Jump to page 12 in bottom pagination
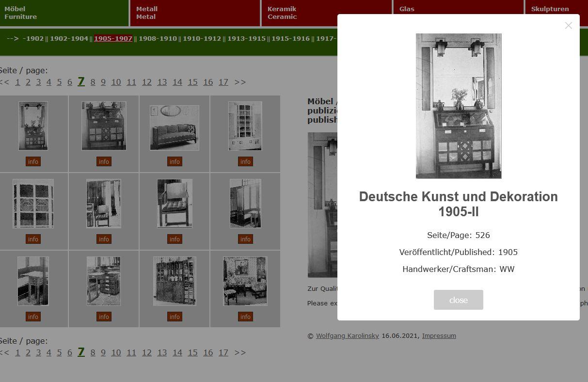Viewport: 588px width, 382px height. tap(146, 353)
